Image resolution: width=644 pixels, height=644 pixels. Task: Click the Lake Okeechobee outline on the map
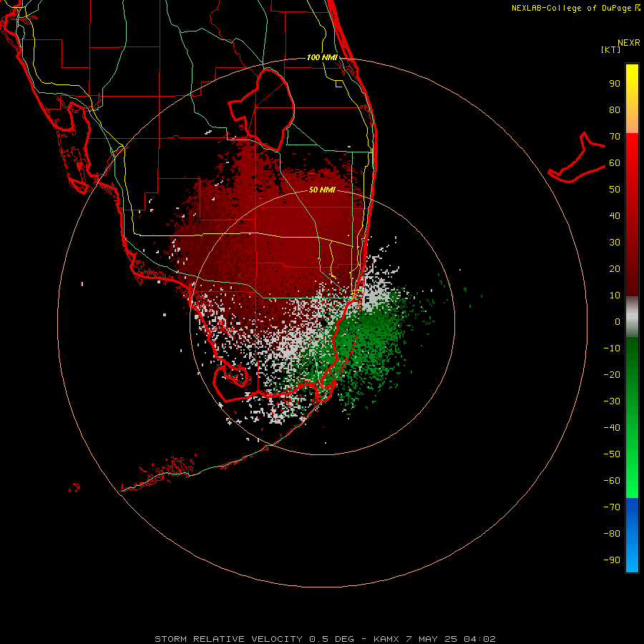[x=262, y=109]
